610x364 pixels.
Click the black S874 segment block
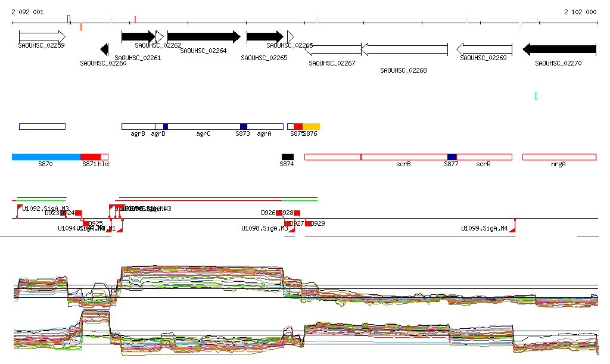288,157
